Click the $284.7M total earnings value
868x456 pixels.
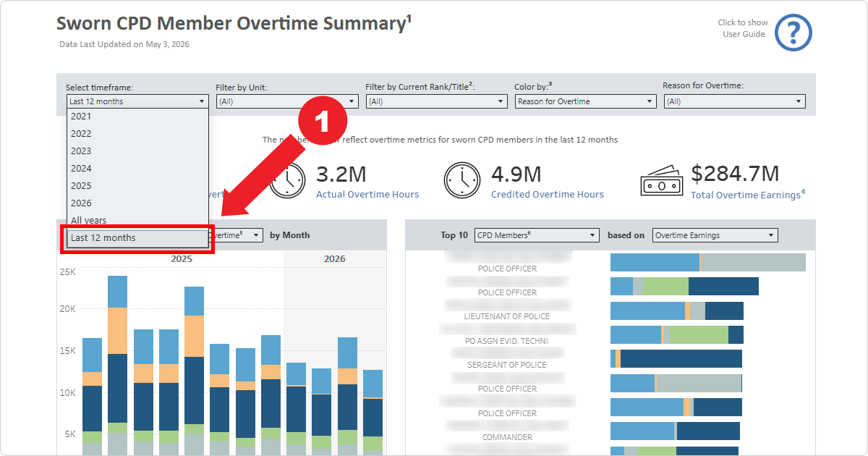[735, 173]
